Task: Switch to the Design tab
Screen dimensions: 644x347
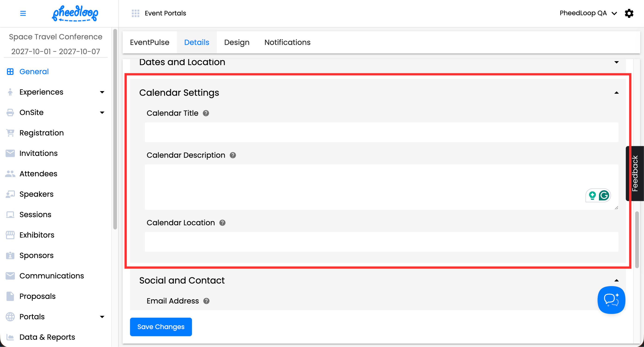Action: click(x=237, y=42)
